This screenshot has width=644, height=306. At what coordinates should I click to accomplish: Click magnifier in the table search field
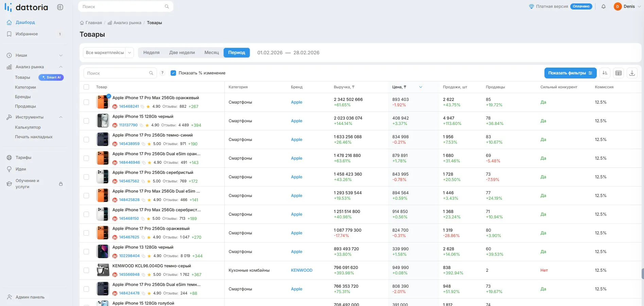[x=151, y=73]
